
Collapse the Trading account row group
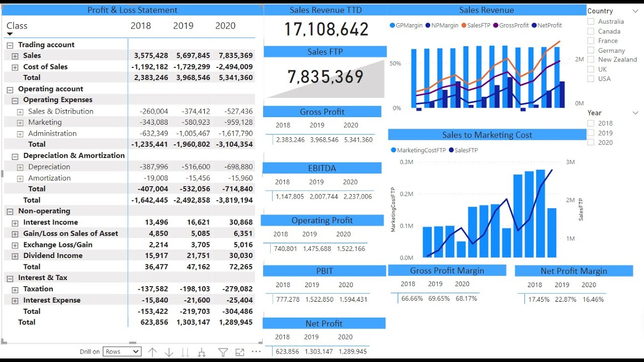click(x=10, y=44)
